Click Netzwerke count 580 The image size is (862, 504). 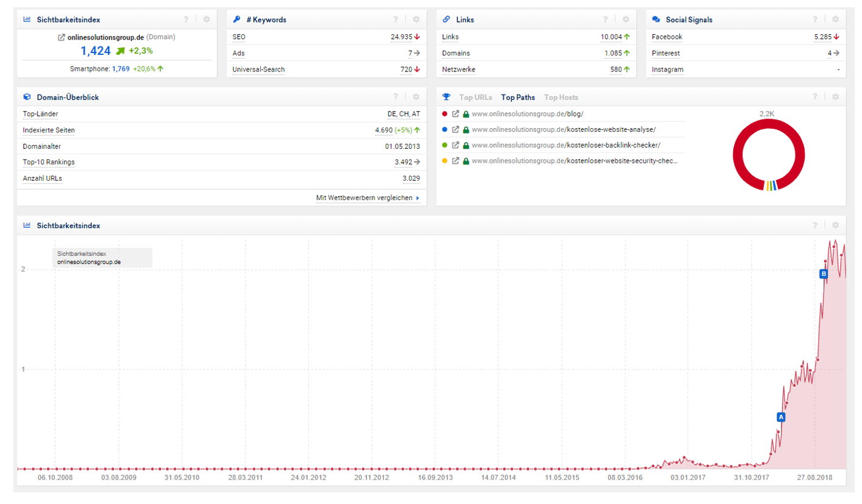pyautogui.click(x=616, y=70)
